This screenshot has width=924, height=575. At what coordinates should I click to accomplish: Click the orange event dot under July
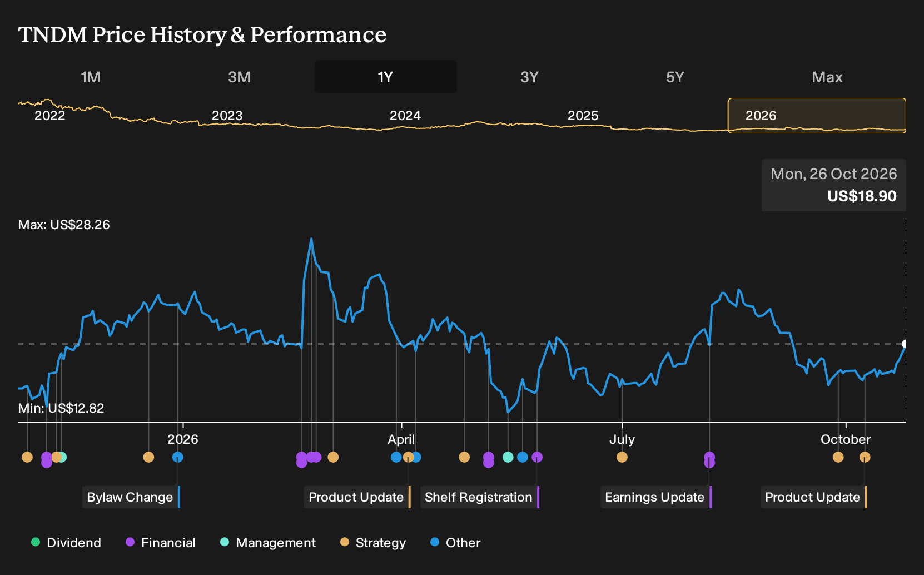[622, 457]
